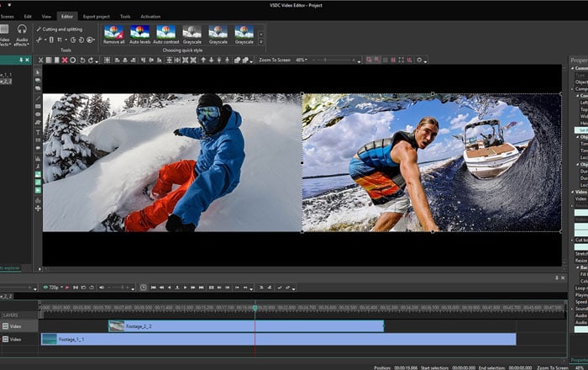The width and height of the screenshot is (588, 370).
Task: Click the snowboarder video in preview
Action: tap(172, 162)
